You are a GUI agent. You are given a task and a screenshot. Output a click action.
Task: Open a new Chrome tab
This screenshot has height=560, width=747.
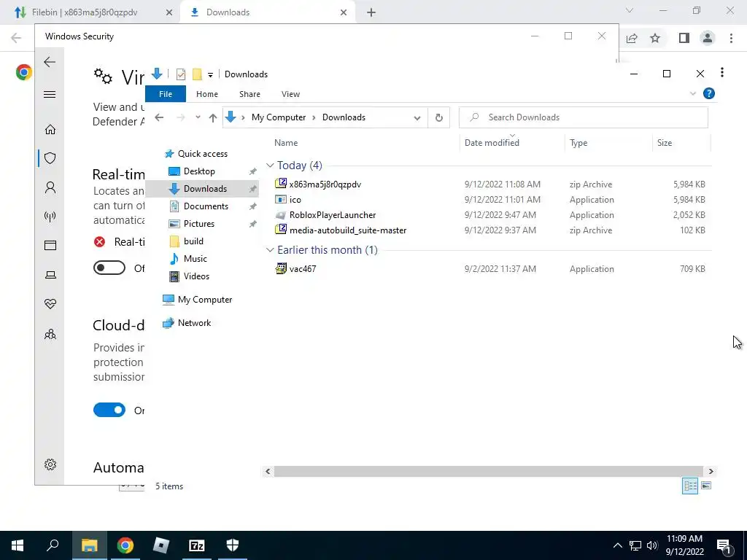[x=371, y=12]
